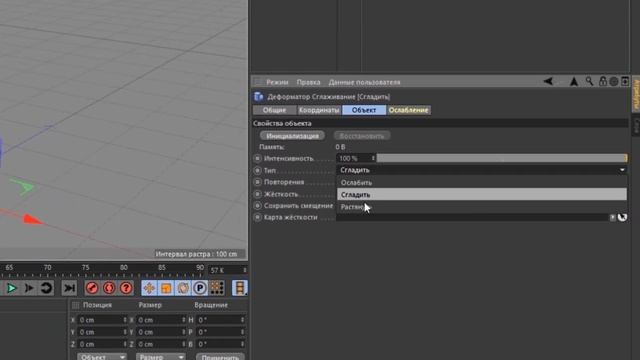
Task: Click frame 80 on the timeline ruler
Action: tap(124, 268)
